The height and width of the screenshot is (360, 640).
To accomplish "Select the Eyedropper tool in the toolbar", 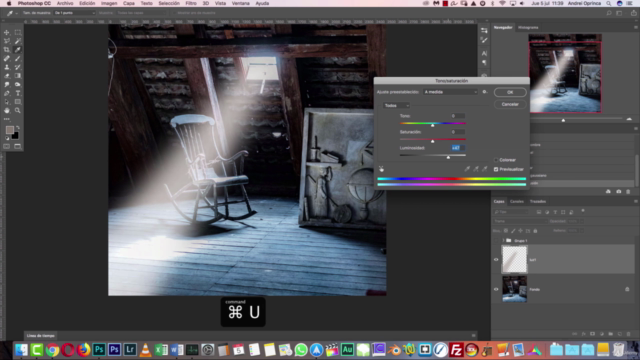I will point(18,50).
